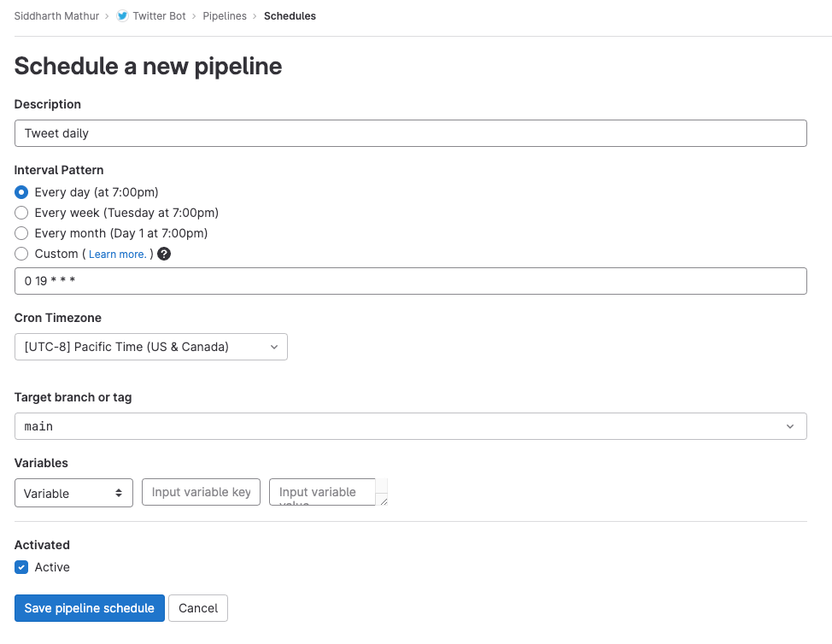Screen dimensions: 832x644
Task: Uncheck the Active checkbox
Action: (21, 566)
